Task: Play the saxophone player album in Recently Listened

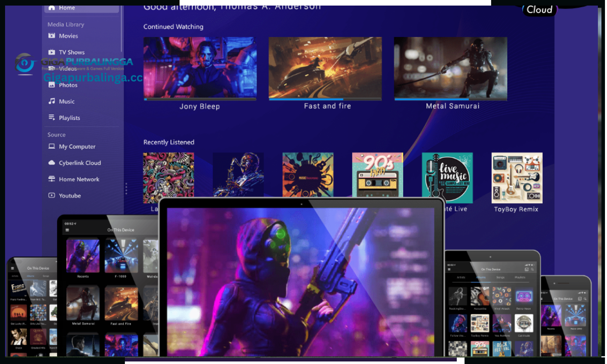Action: (238, 175)
